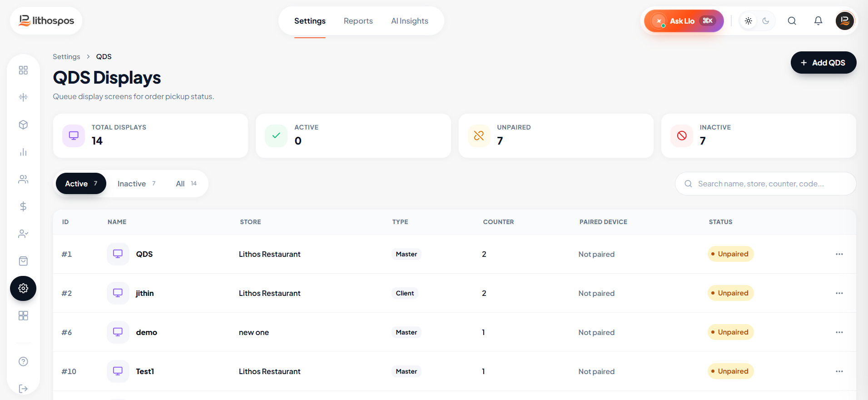Open the dollar sign finance sidebar icon
Image resolution: width=868 pixels, height=400 pixels.
[23, 206]
